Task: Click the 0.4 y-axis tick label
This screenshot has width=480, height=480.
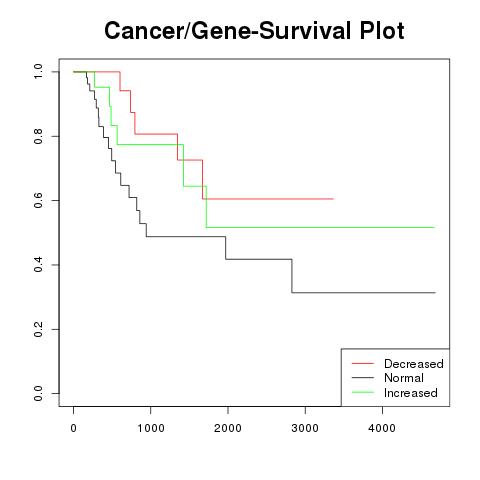Action: [38, 265]
